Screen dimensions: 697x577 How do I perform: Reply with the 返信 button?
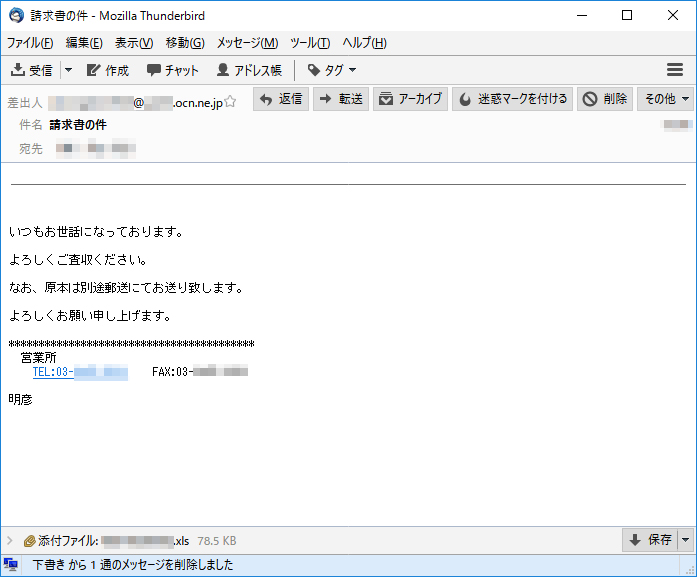coord(281,99)
